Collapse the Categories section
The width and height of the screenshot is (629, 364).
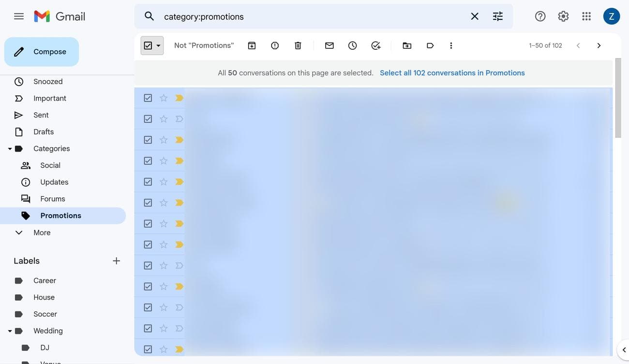(10, 149)
